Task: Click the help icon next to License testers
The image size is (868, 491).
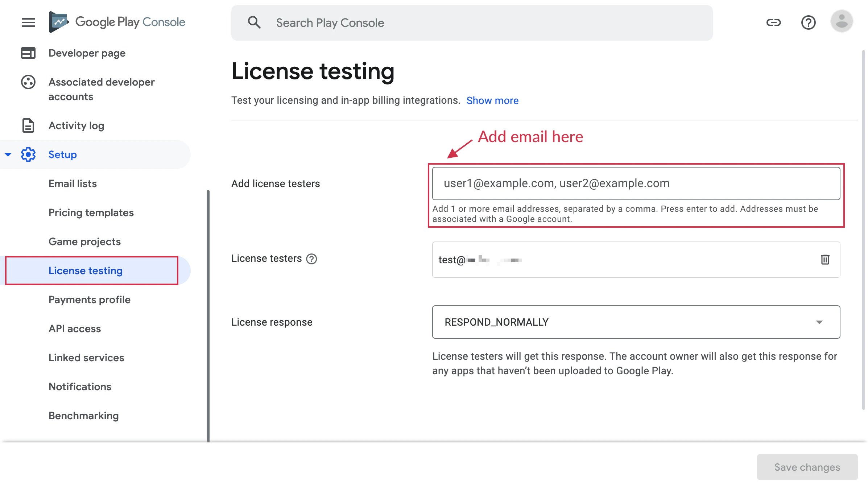Action: (x=311, y=259)
